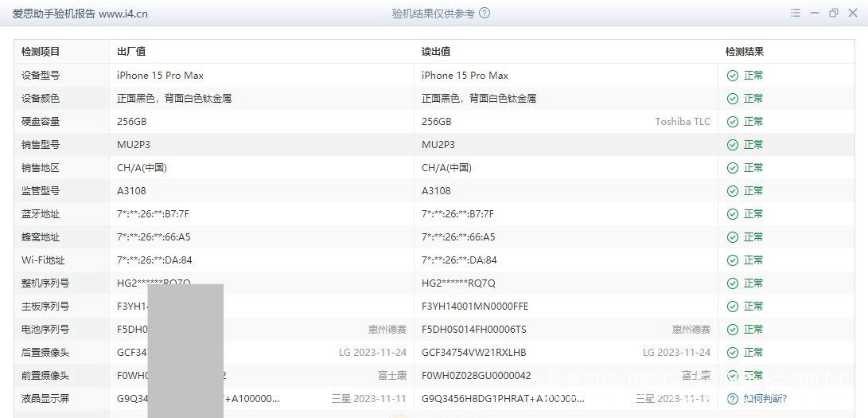Select the 硬盘容量 row label

41,122
